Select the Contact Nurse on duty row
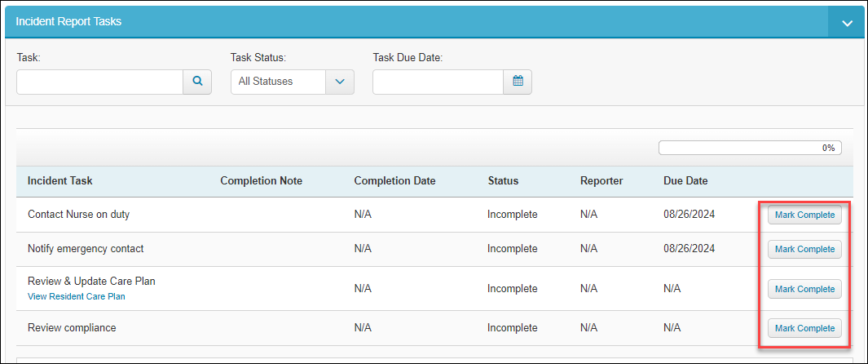Image resolution: width=868 pixels, height=364 pixels. [434, 215]
